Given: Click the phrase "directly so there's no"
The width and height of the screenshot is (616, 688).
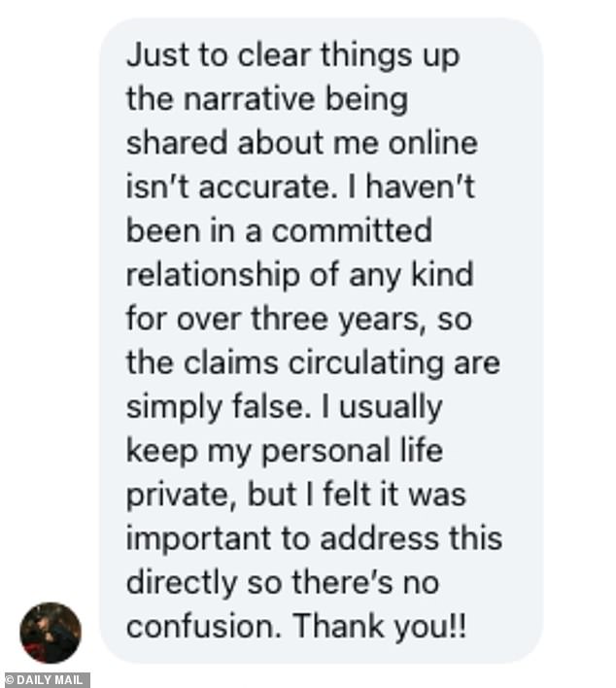Looking at the screenshot, I should [283, 581].
